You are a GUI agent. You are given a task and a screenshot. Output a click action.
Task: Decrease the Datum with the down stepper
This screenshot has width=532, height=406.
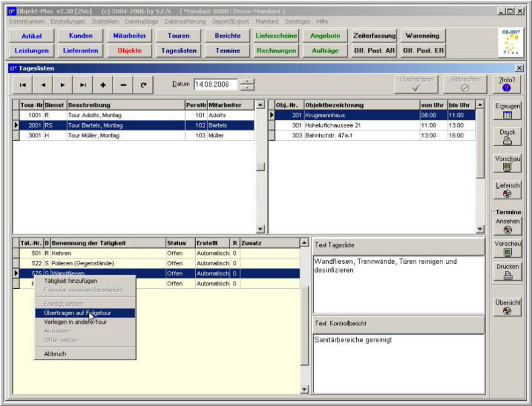click(x=247, y=88)
